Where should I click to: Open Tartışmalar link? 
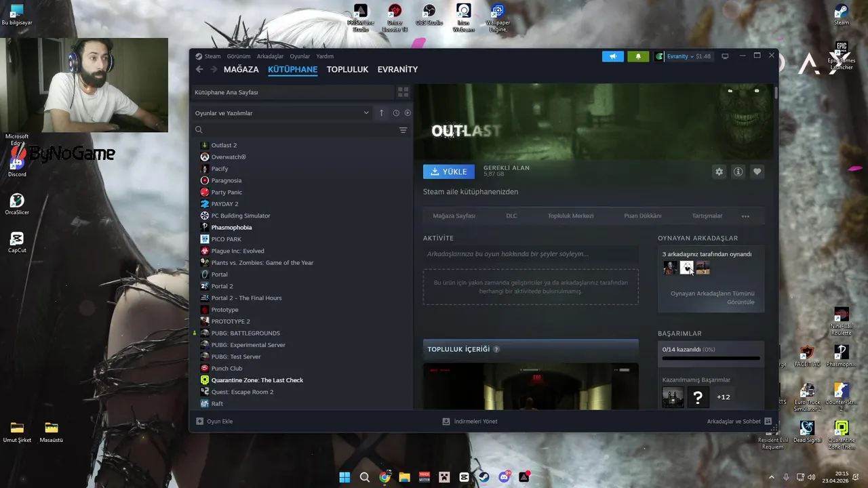[707, 216]
